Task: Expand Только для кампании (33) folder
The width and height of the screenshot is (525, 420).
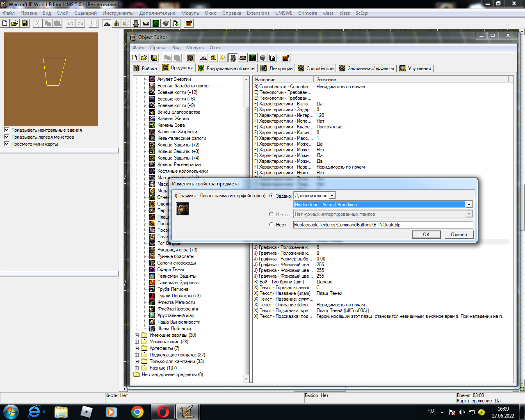Action: pyautogui.click(x=137, y=361)
